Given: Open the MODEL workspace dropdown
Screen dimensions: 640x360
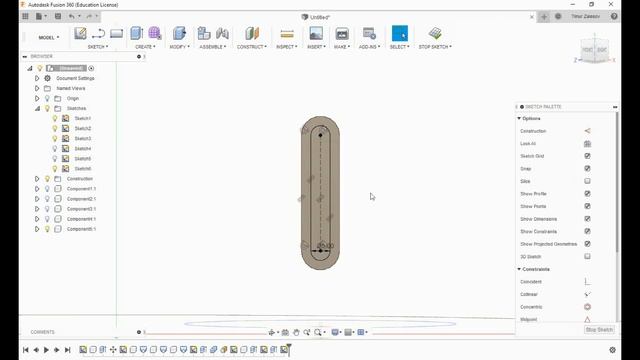Looking at the screenshot, I should coord(49,38).
